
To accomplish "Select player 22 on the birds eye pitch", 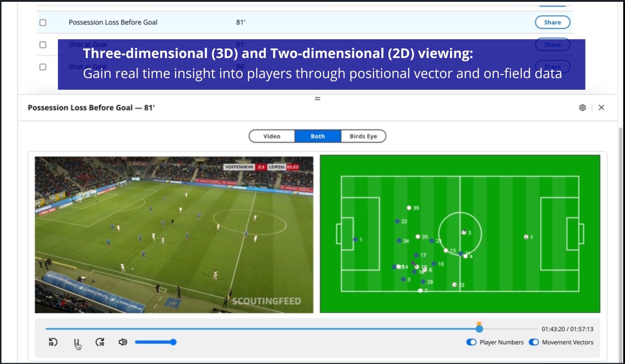I will [397, 221].
